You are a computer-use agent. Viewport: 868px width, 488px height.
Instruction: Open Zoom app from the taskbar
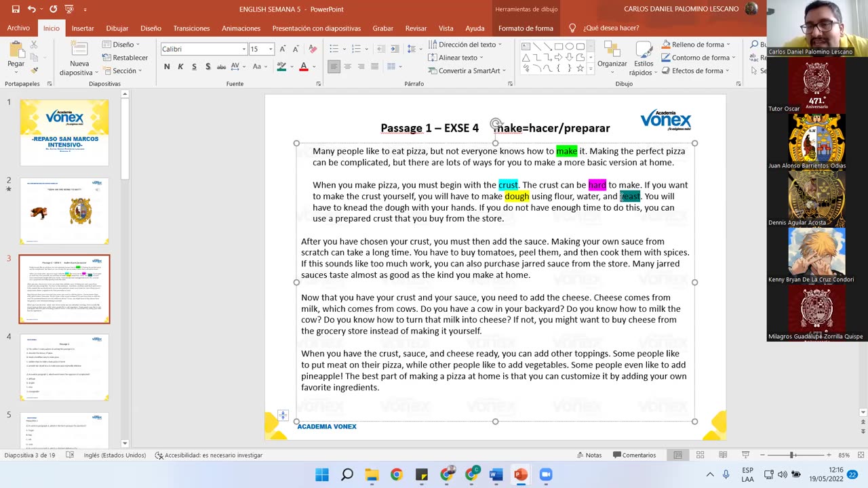546,474
